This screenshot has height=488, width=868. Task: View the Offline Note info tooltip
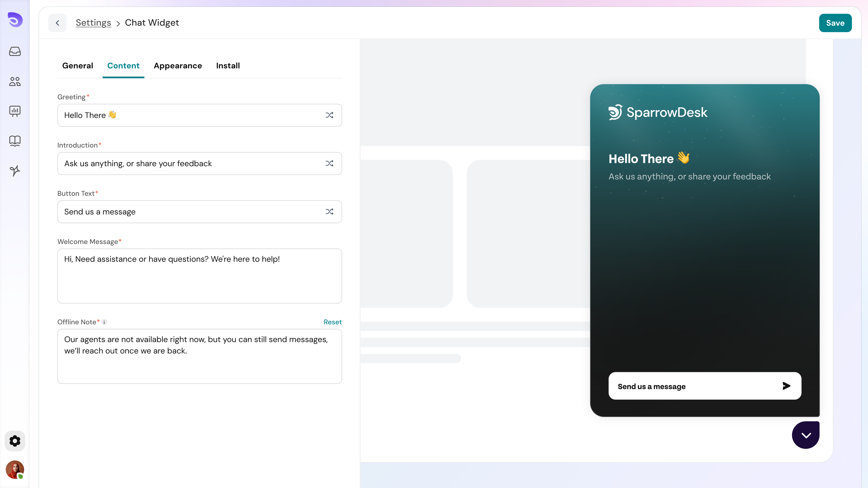click(x=104, y=322)
